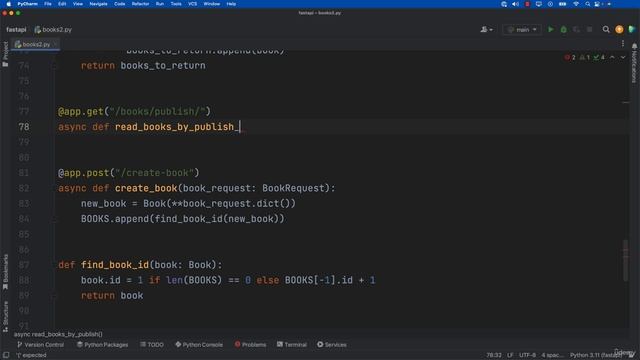
Task: Open the Window menu
Action: pos(211,4)
